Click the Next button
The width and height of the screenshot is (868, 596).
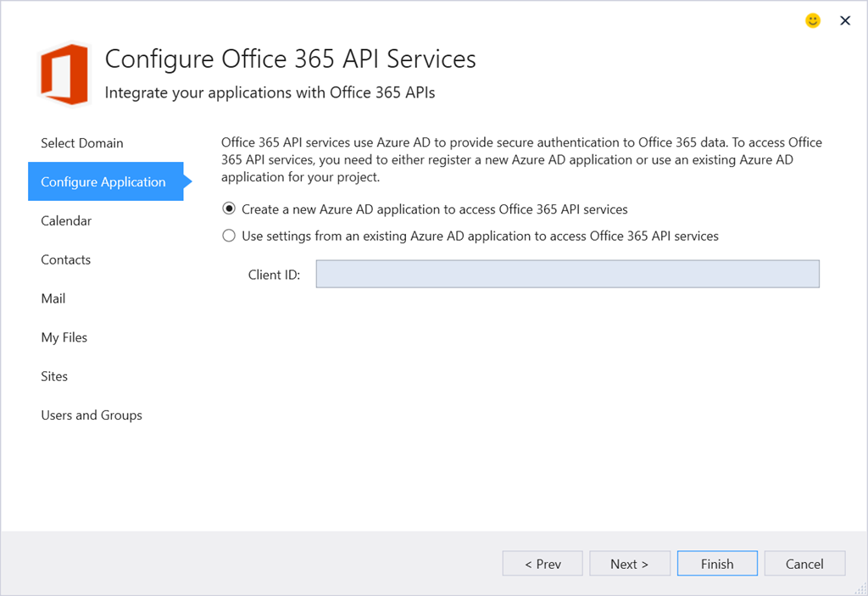pos(630,563)
